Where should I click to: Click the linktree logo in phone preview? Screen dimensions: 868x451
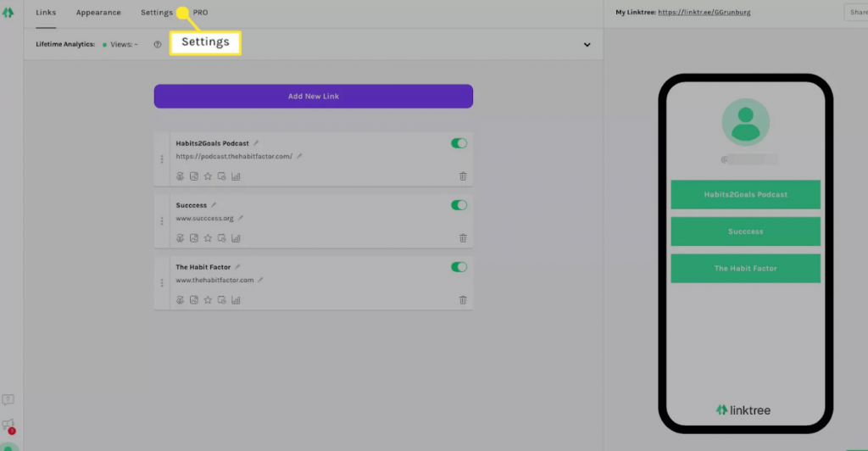coord(743,410)
